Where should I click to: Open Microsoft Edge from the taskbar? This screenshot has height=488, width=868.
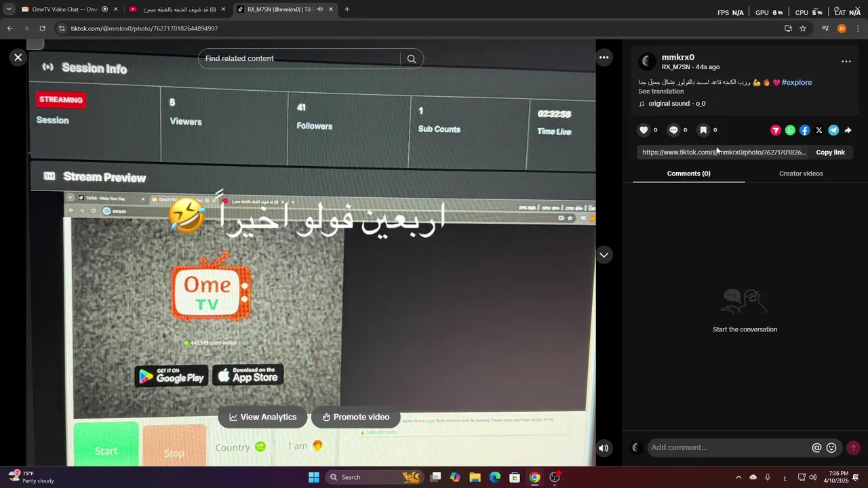[x=495, y=477]
